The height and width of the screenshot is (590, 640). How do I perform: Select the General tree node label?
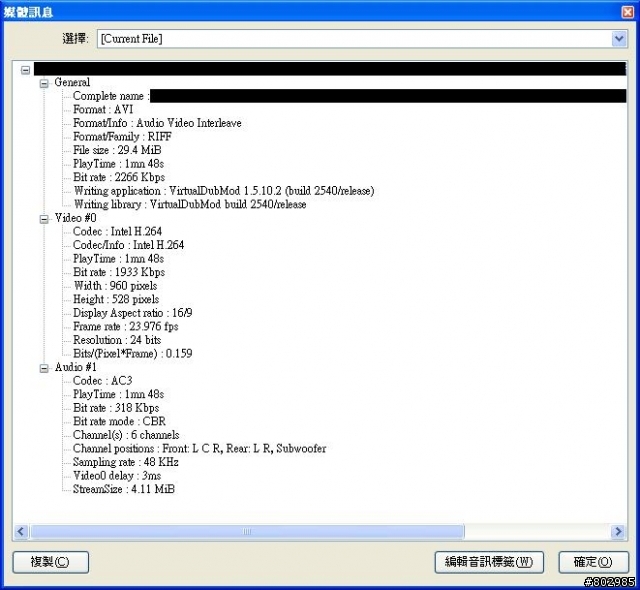click(72, 82)
